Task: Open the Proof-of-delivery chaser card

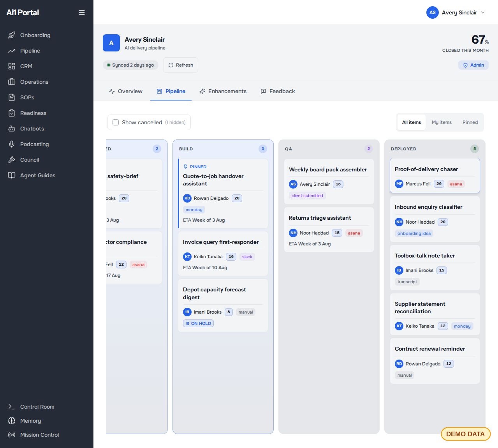Action: coord(435,176)
